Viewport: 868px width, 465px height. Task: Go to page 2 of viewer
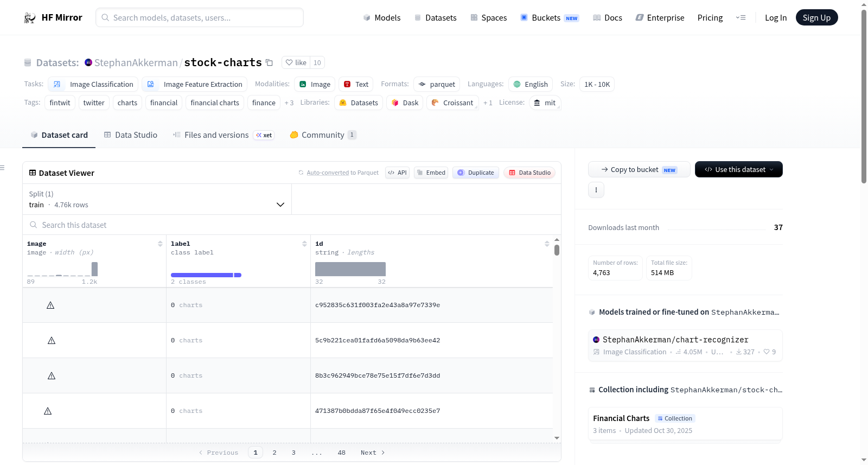pyautogui.click(x=275, y=453)
